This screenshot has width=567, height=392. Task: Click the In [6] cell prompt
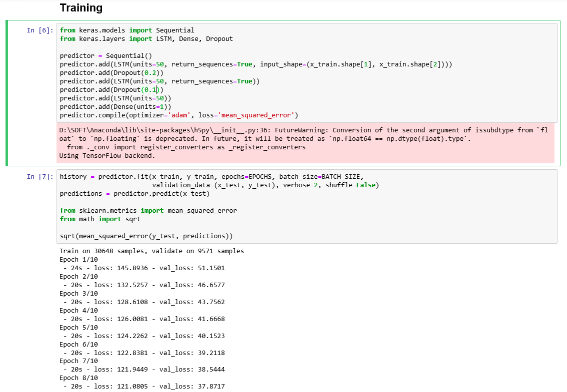[x=40, y=30]
